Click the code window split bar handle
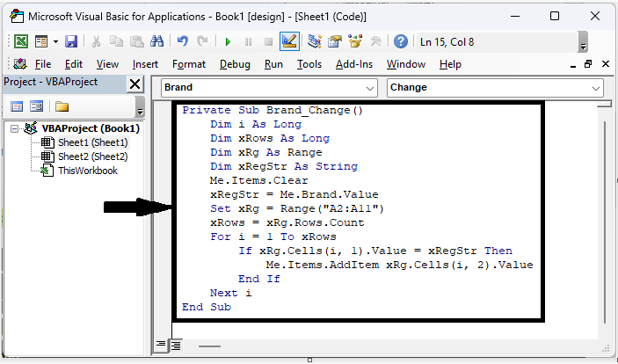The width and height of the screenshot is (618, 364). click(604, 104)
